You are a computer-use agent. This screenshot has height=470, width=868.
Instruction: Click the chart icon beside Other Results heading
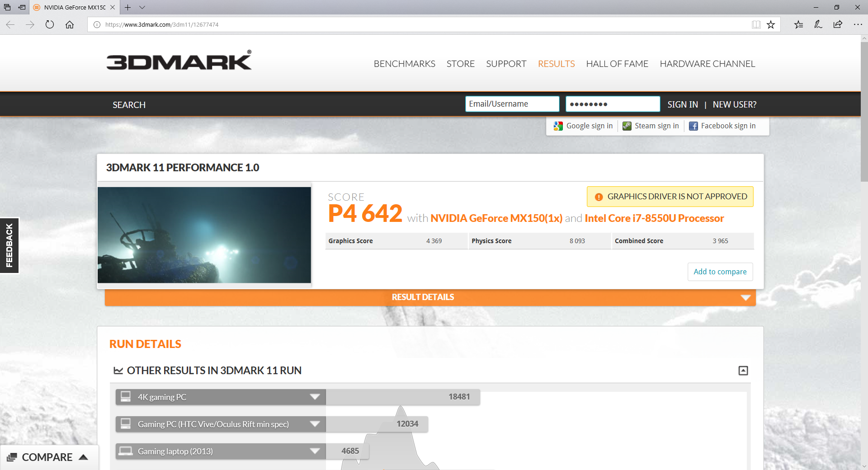click(x=118, y=371)
